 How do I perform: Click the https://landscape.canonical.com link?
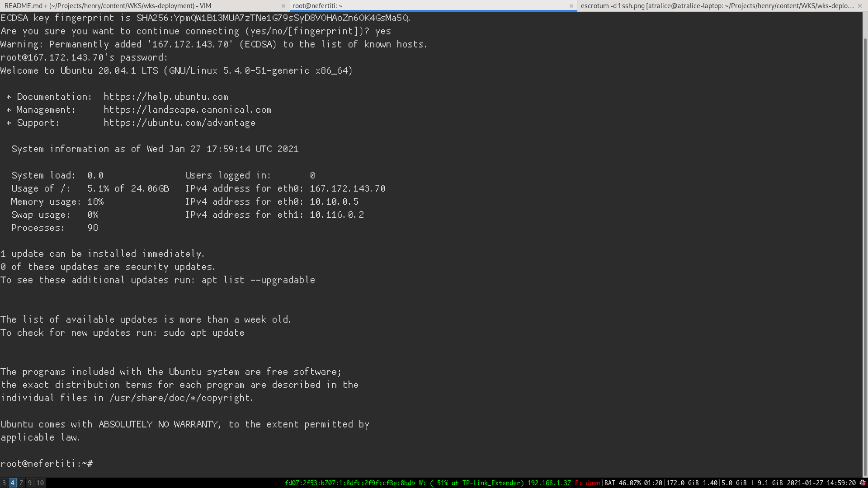188,110
